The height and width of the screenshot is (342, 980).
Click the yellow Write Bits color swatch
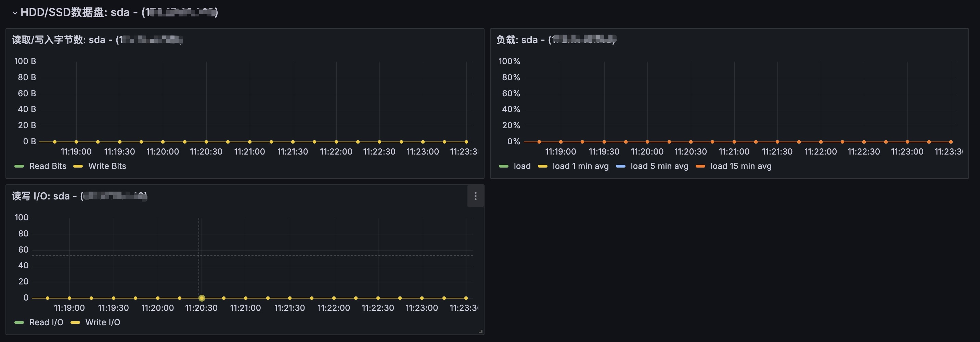click(78, 167)
